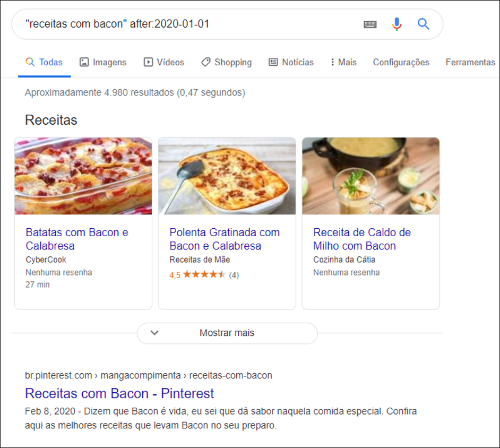Open Receita de Caldo de Milho link
This screenshot has height=448, width=500.
pos(362,239)
